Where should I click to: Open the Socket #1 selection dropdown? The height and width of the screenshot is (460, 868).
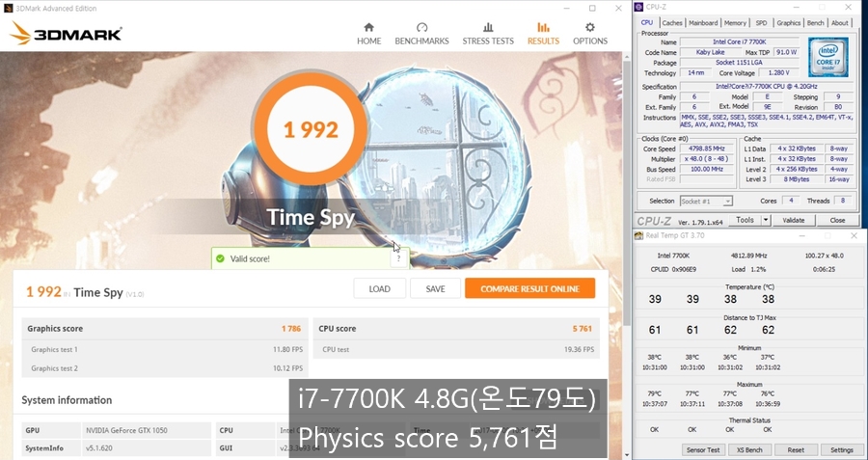click(706, 201)
